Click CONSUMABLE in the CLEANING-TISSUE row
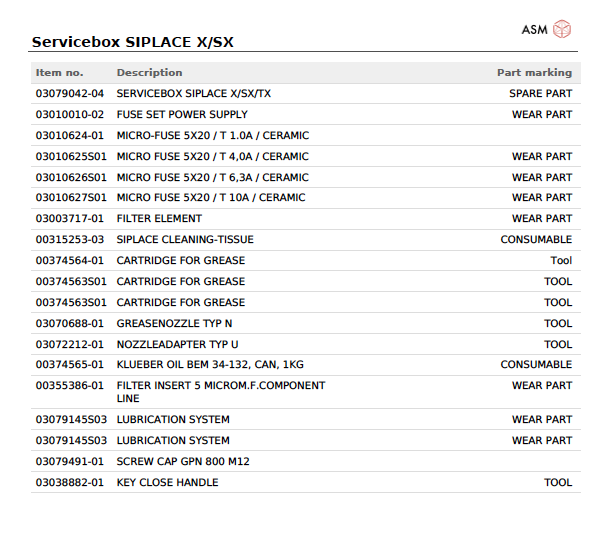 point(536,240)
